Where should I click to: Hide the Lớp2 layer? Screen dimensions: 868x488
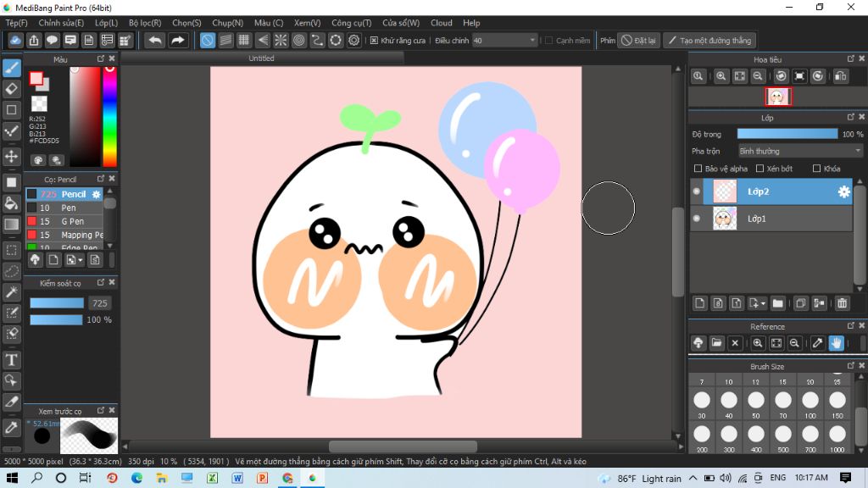[x=697, y=191]
